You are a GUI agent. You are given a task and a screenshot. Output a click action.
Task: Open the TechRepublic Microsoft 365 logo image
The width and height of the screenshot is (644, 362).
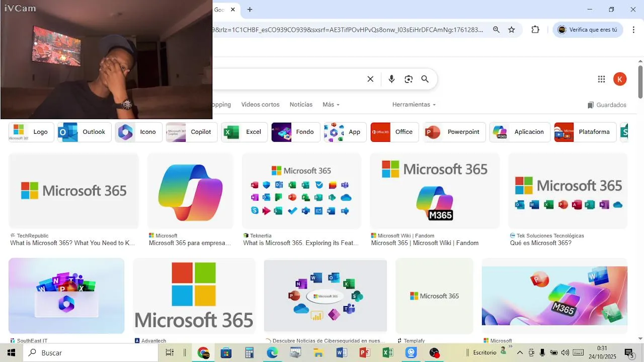pos(73,191)
